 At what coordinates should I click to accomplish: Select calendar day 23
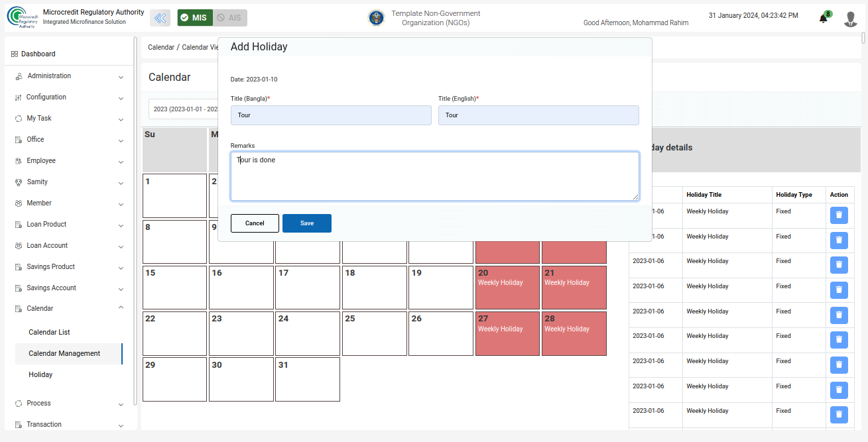[x=241, y=333]
